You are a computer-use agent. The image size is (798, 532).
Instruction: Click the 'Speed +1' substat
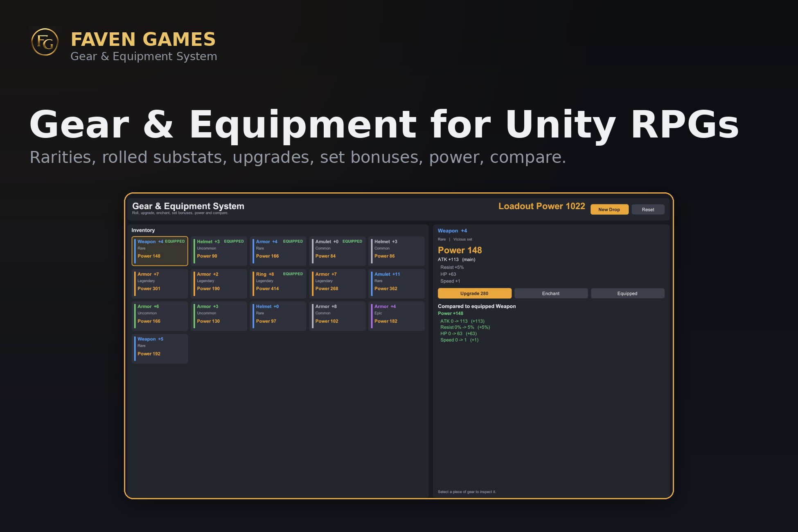point(450,281)
